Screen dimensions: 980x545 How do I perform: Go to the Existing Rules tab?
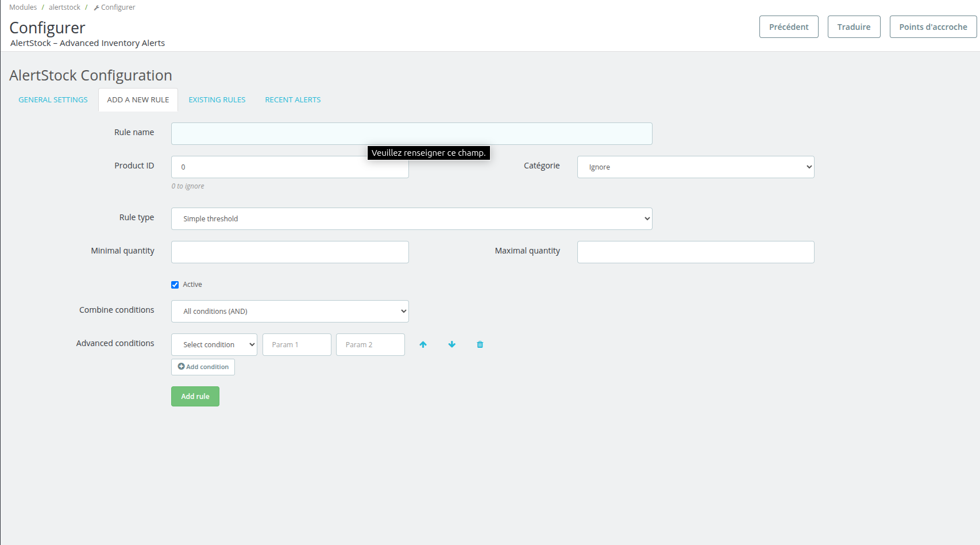coord(217,99)
